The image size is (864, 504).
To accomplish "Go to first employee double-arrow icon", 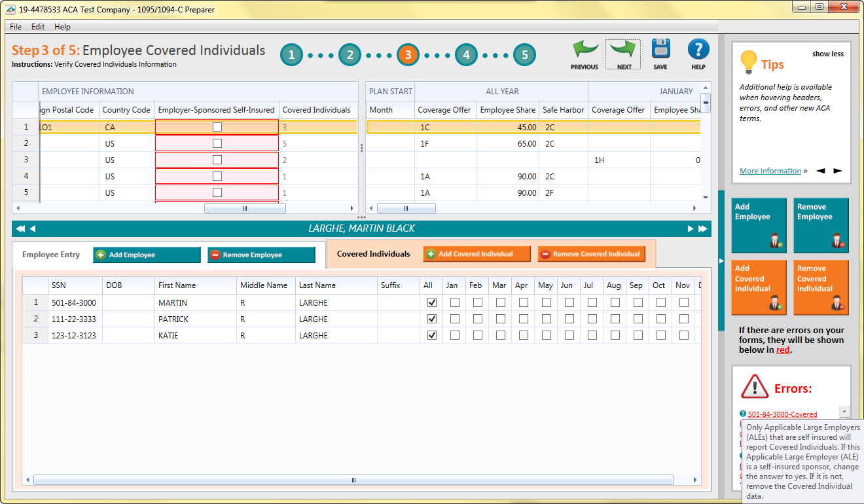I will coord(20,229).
